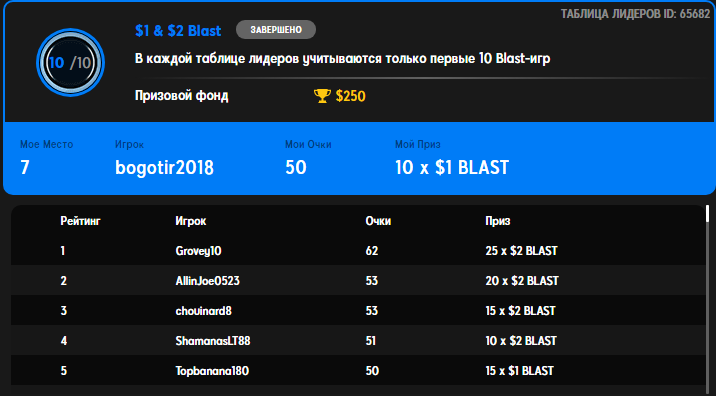Click the Очки column header
Screen dimensions: 716x396
378,221
